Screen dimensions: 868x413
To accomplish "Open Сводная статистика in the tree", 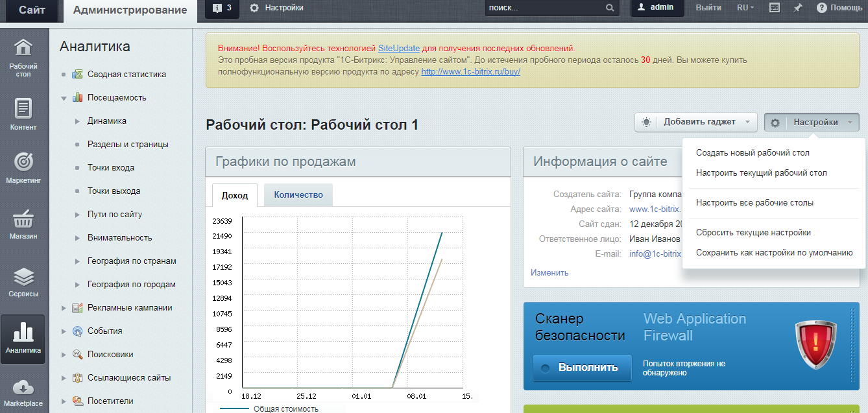I will (x=127, y=75).
